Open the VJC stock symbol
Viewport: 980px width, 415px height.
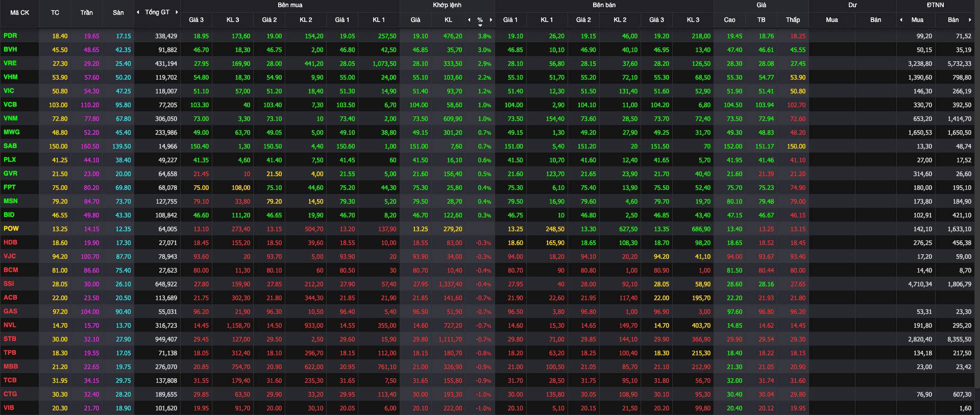pos(10,256)
